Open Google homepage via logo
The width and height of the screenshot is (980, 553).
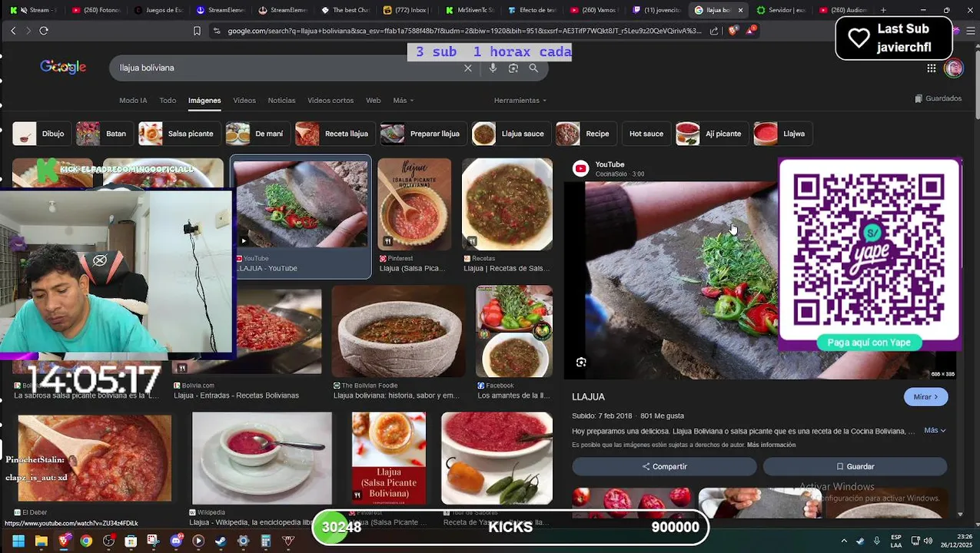click(x=63, y=68)
